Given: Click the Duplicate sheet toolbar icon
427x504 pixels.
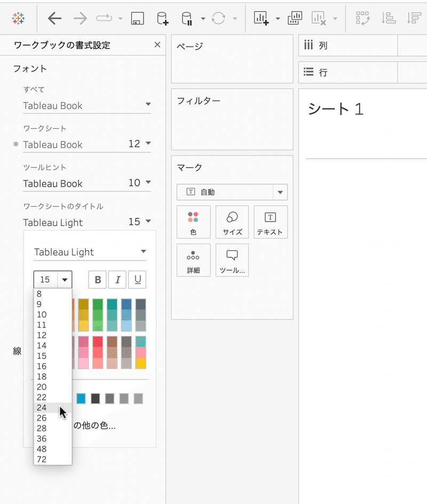Looking at the screenshot, I should pyautogui.click(x=295, y=18).
